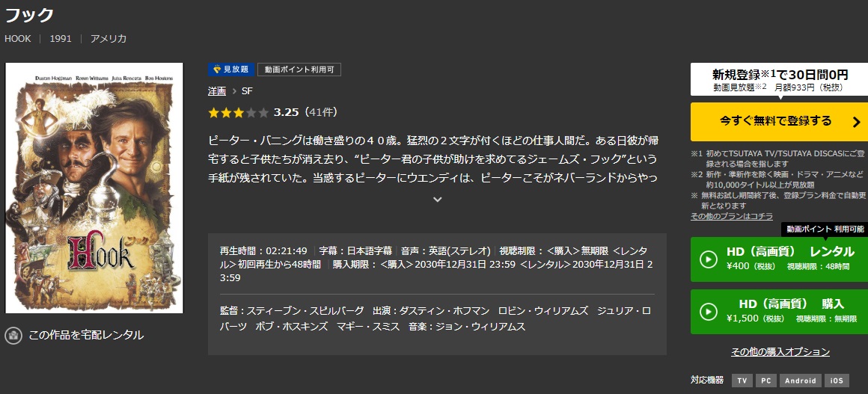Click composer ジョン・ウィリアムス
Image resolution: width=868 pixels, height=394 pixels.
480,326
